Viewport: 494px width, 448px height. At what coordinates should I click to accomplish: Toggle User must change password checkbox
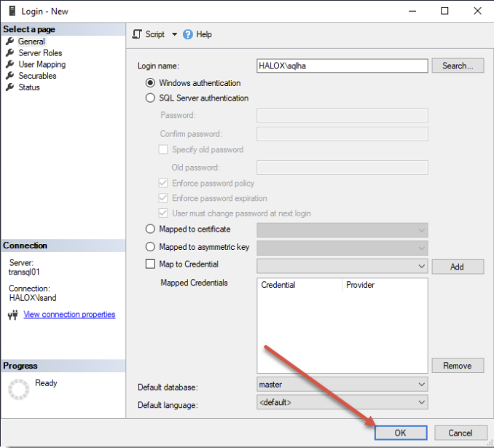click(x=163, y=213)
